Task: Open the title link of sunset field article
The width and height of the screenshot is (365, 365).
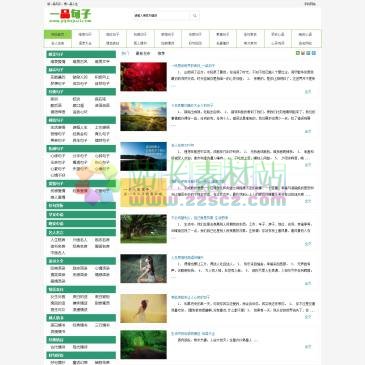Action: click(192, 105)
